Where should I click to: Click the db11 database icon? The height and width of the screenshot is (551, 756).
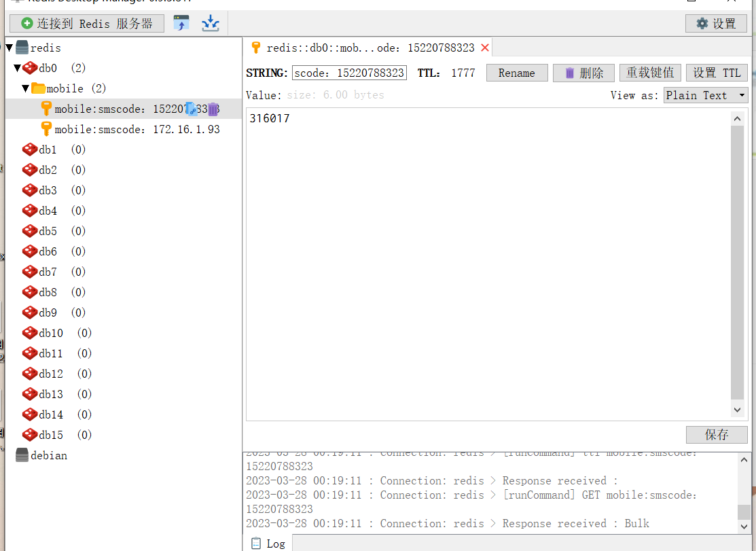(x=30, y=353)
